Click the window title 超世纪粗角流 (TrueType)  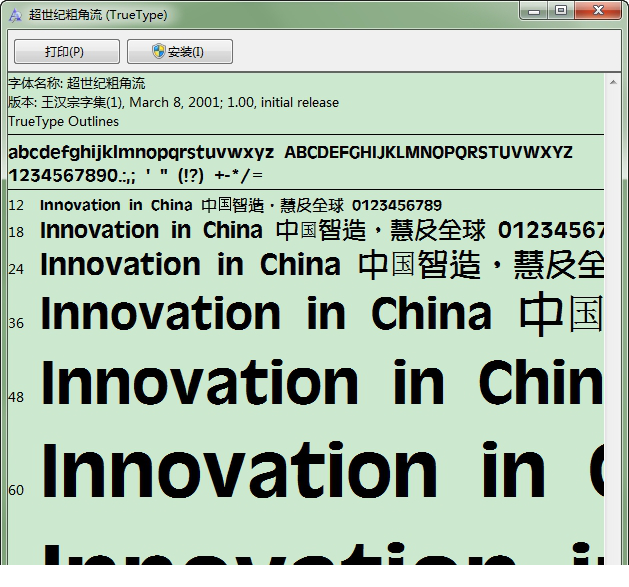point(98,15)
